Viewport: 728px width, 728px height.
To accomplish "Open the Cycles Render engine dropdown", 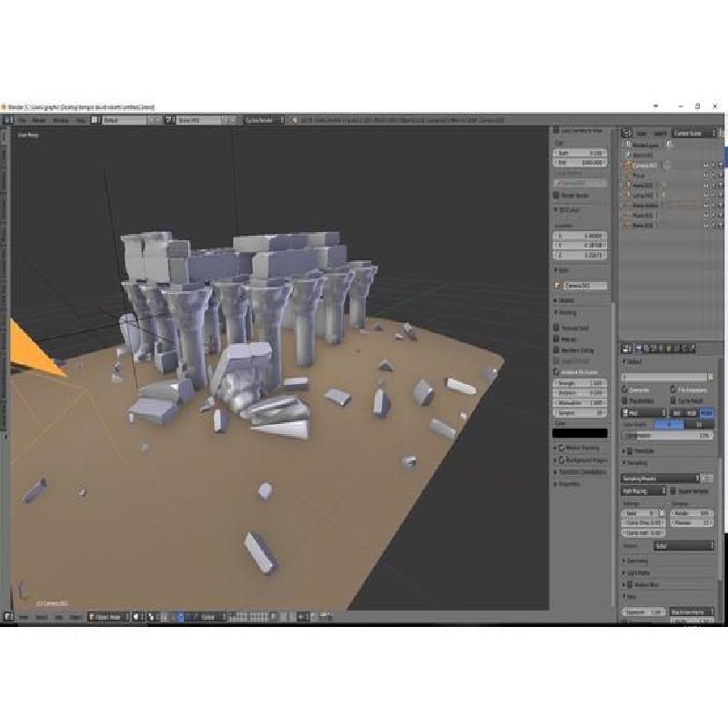I will [264, 119].
